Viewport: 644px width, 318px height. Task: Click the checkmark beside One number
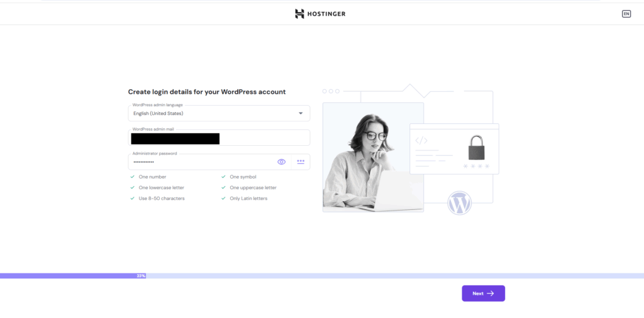(132, 177)
